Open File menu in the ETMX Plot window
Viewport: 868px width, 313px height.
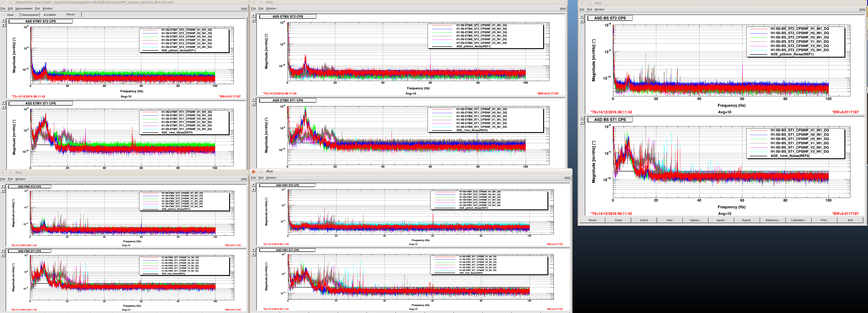click(253, 8)
